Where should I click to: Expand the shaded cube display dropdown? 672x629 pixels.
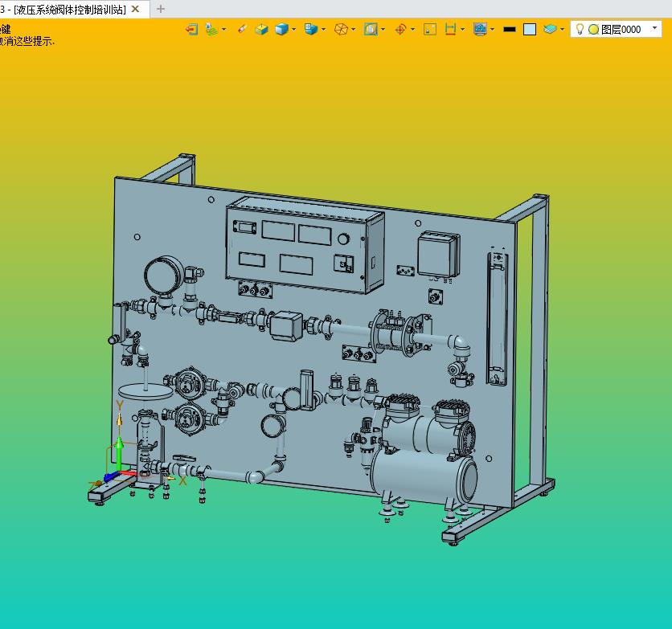click(x=293, y=30)
